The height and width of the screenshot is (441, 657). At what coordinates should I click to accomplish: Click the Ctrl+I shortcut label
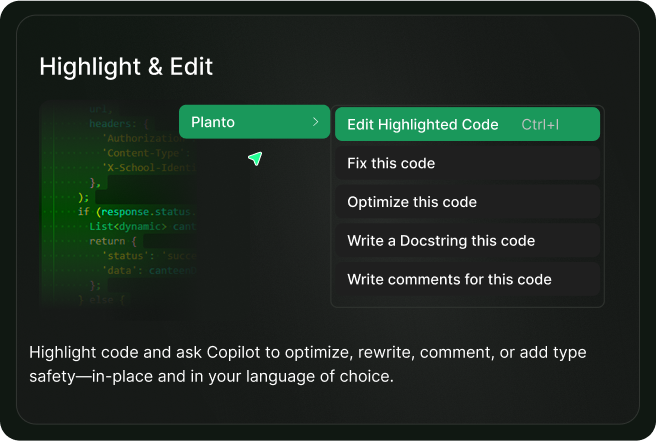click(x=540, y=125)
